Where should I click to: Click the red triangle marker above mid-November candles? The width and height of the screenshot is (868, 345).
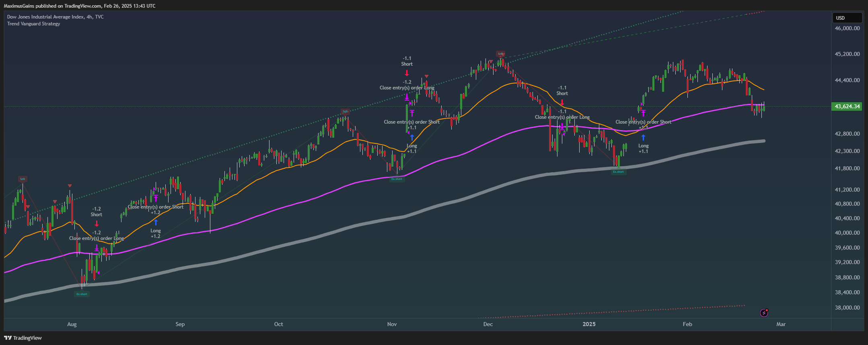tap(426, 76)
